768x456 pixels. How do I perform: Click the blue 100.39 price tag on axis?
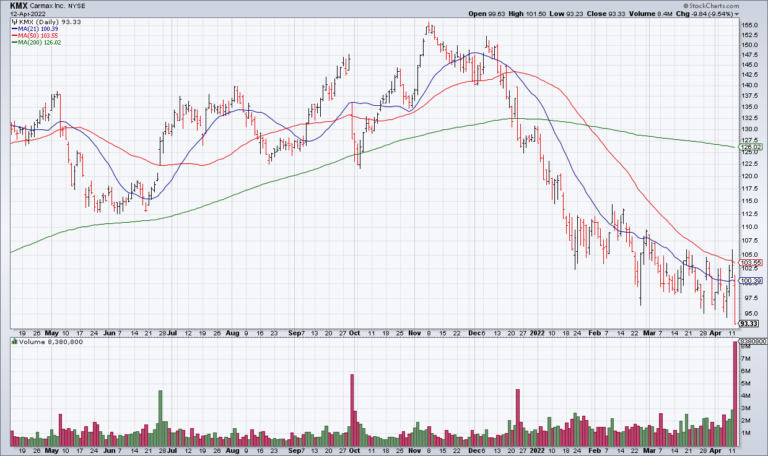pos(751,281)
